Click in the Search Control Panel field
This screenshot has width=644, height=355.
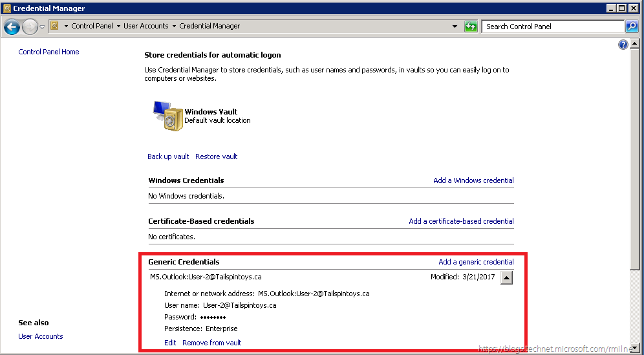[553, 27]
